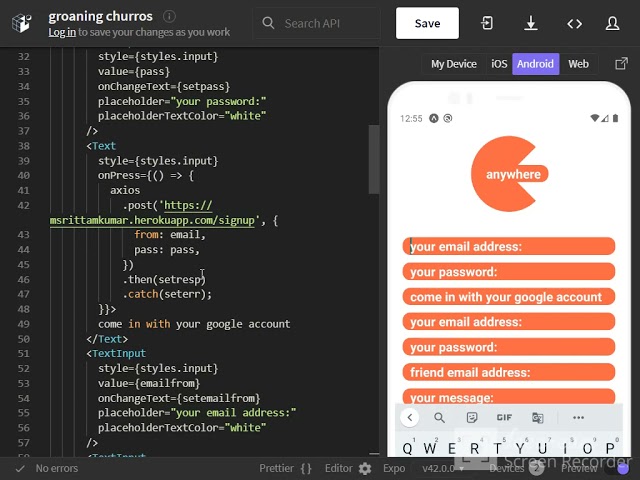
Task: Select the Android preview tab
Action: pos(536,64)
